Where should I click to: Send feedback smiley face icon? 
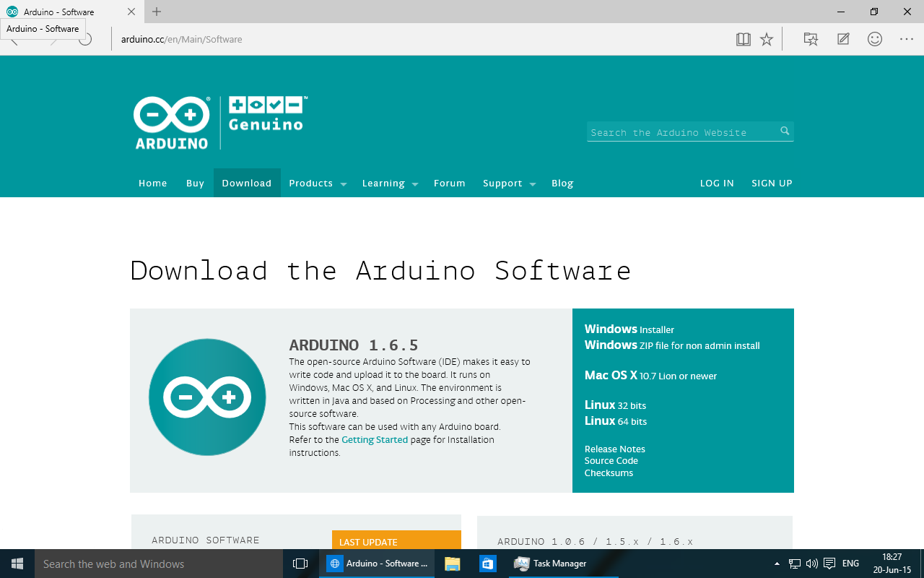click(875, 39)
